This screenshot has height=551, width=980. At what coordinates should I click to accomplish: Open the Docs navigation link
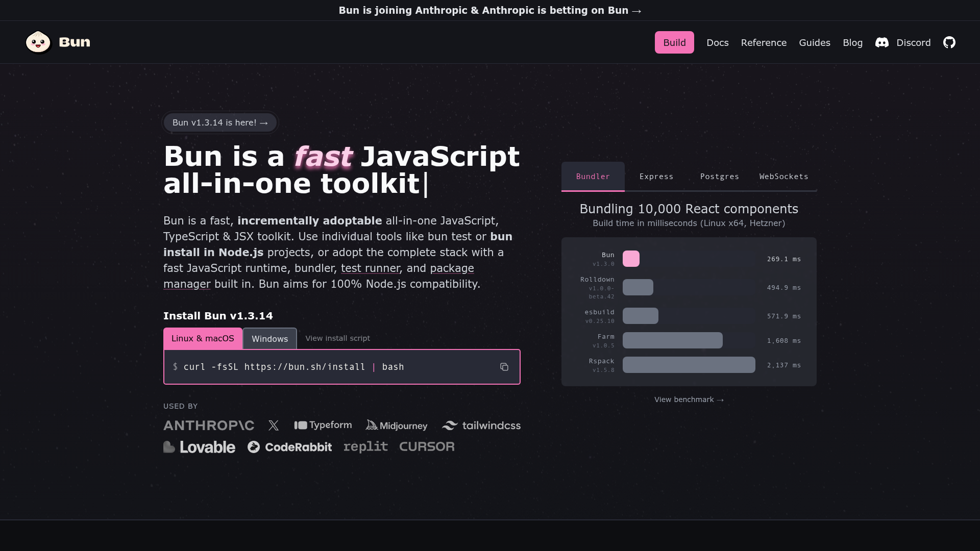(x=718, y=42)
